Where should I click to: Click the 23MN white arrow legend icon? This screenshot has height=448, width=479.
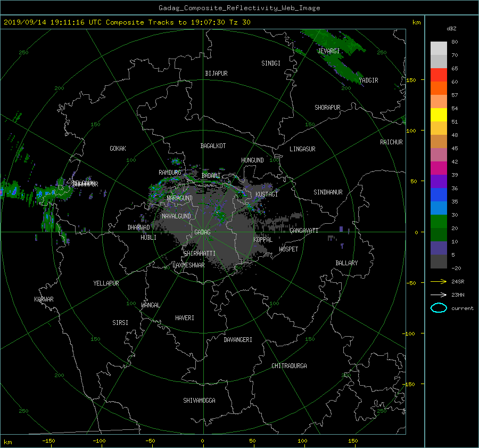pyautogui.click(x=439, y=295)
